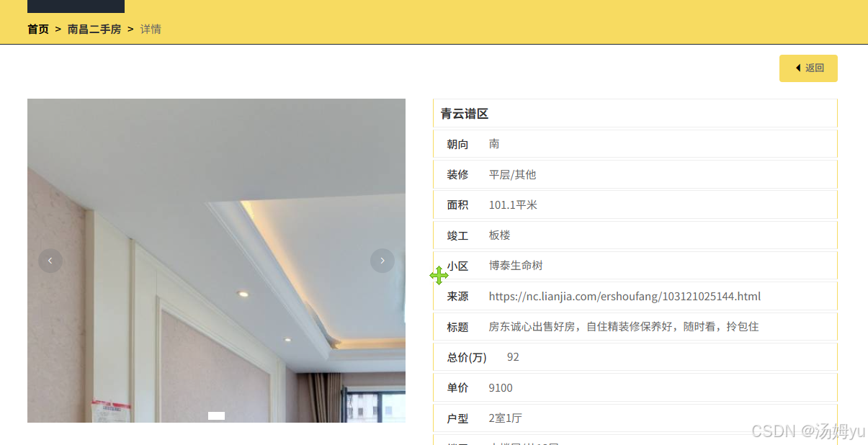Viewport: 868px width, 445px height.
Task: Click the 单价 9100 row
Action: (635, 388)
